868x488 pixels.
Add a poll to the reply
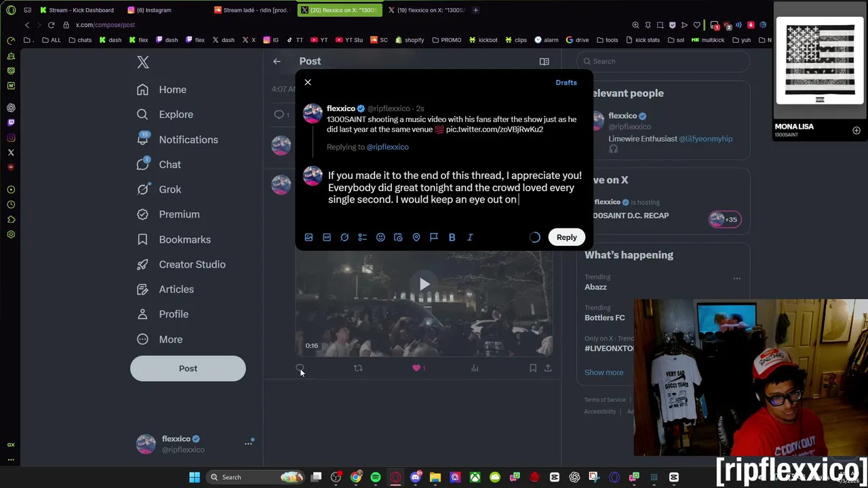pos(362,237)
